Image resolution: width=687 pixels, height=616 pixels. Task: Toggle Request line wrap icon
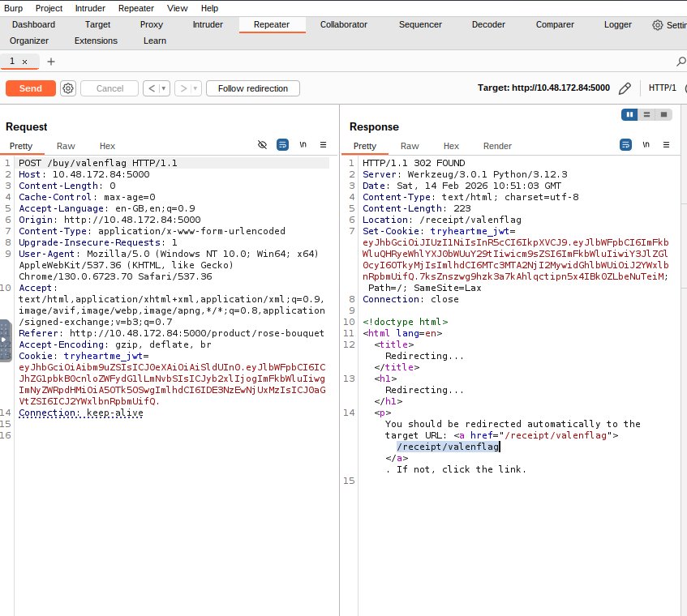point(282,145)
